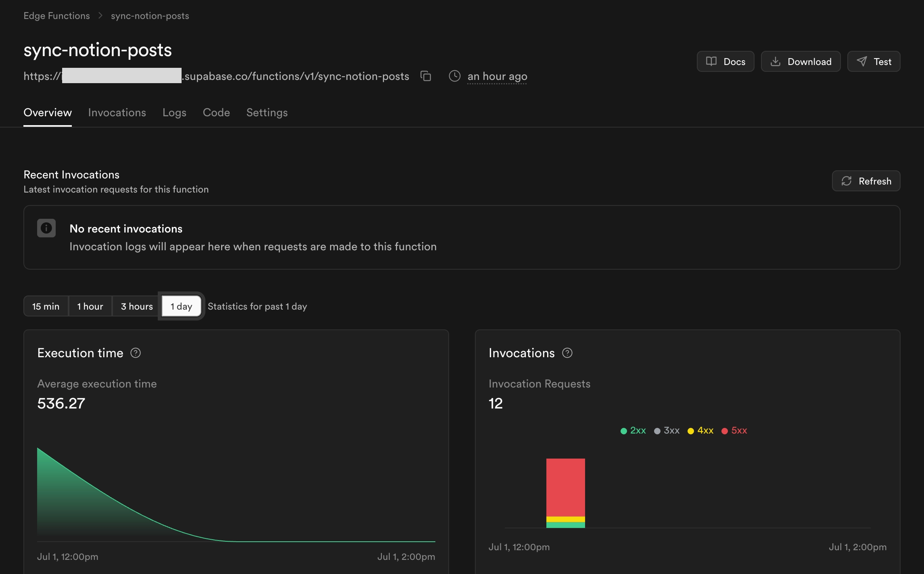Open the Logs tab
This screenshot has width=924, height=574.
[174, 112]
